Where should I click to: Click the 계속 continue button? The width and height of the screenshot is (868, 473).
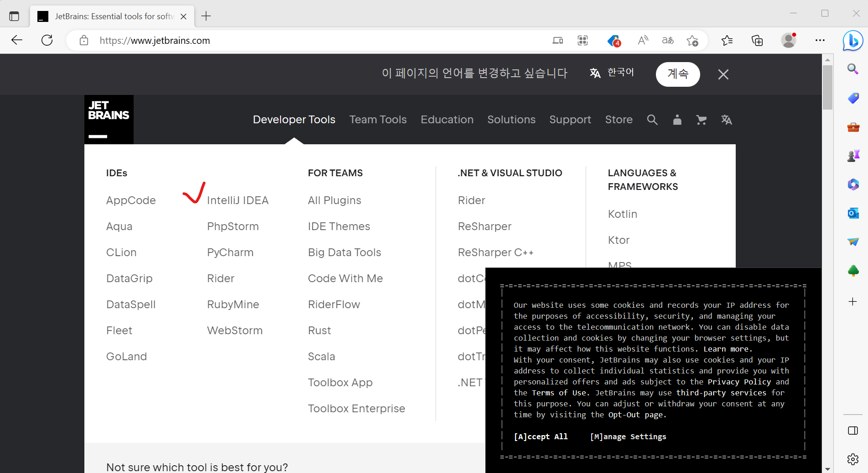click(678, 74)
